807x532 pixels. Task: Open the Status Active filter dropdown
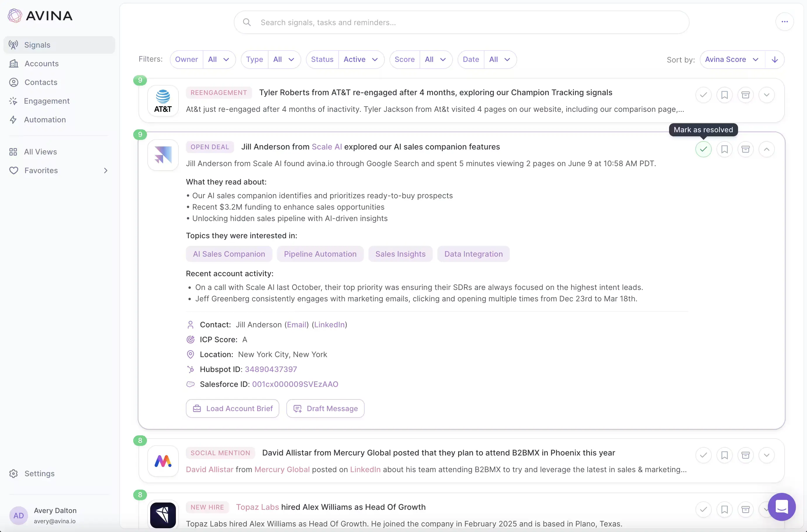[x=361, y=60]
